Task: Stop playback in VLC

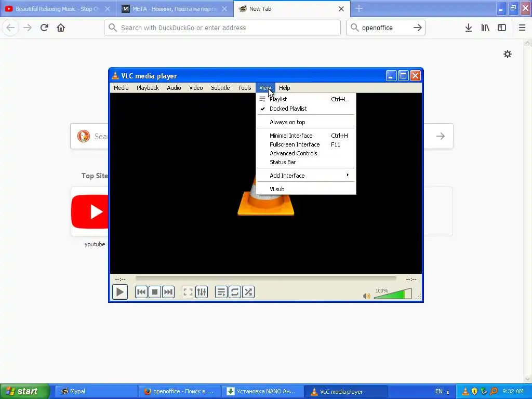Action: pyautogui.click(x=155, y=292)
